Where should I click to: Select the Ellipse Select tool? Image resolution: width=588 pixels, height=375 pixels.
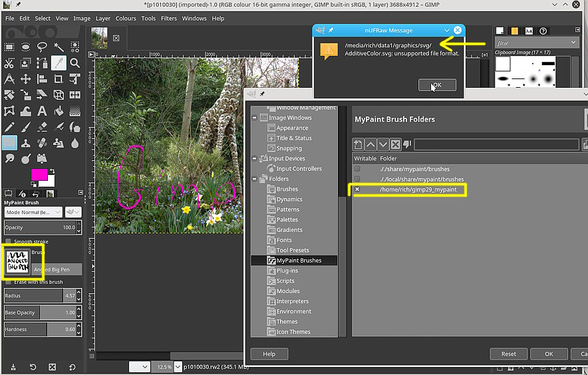tap(25, 47)
